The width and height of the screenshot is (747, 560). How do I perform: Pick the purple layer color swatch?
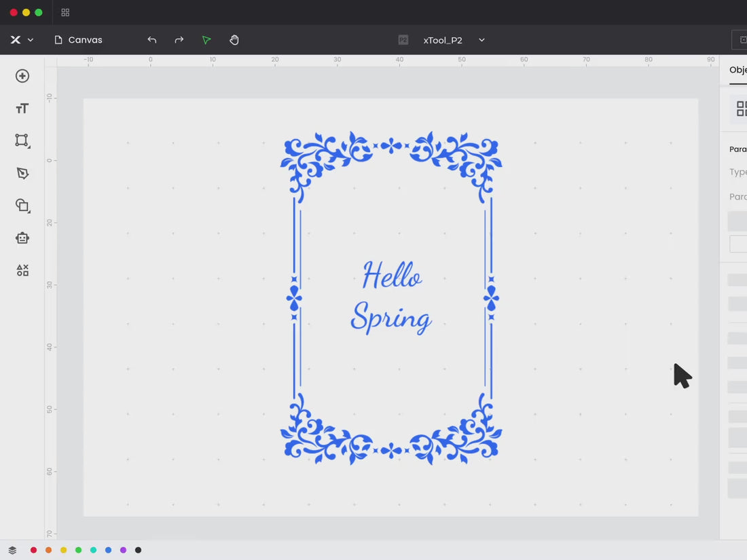pos(123,550)
